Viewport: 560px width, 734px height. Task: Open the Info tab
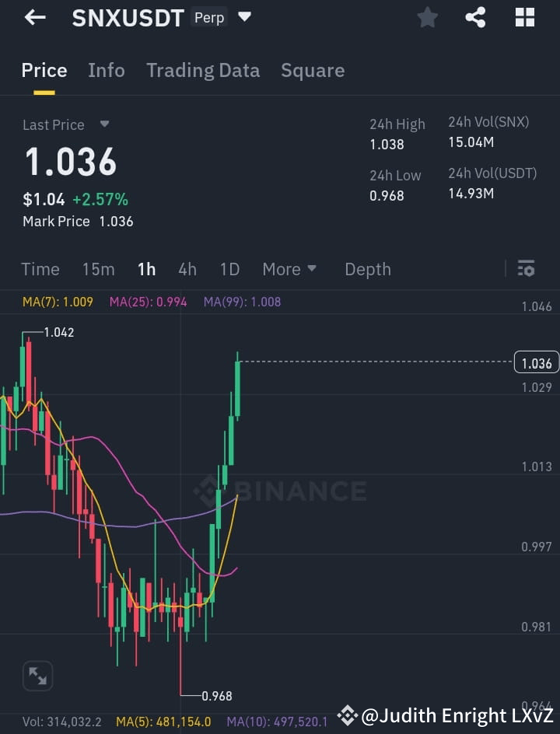tap(106, 70)
